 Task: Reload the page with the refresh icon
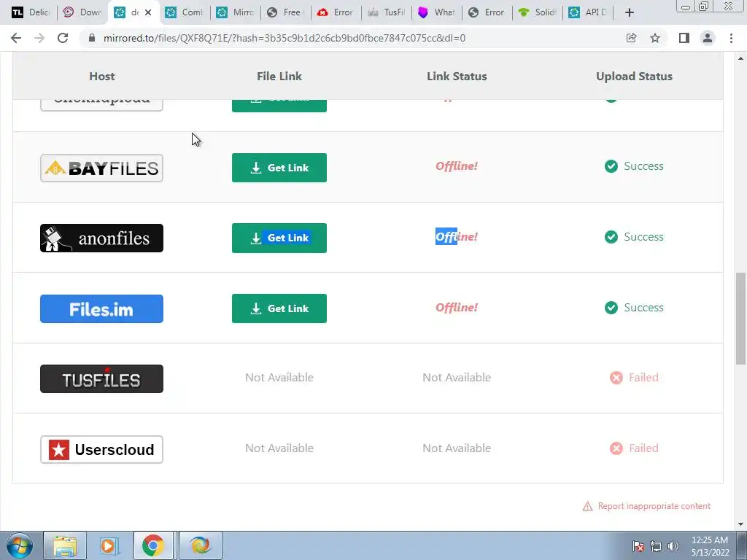[x=63, y=38]
